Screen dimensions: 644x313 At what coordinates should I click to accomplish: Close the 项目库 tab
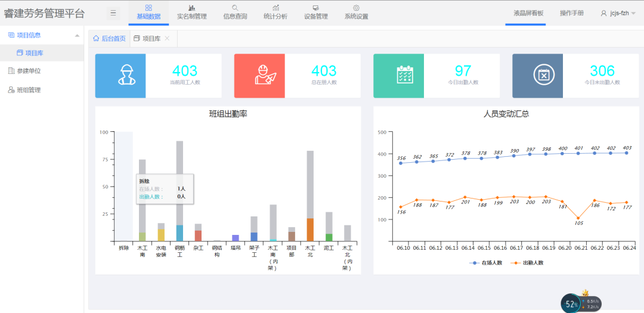point(167,39)
